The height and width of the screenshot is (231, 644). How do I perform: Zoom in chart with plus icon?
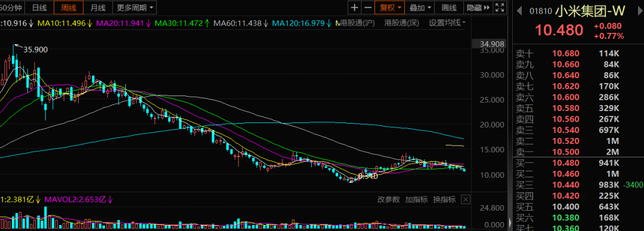[x=354, y=7]
